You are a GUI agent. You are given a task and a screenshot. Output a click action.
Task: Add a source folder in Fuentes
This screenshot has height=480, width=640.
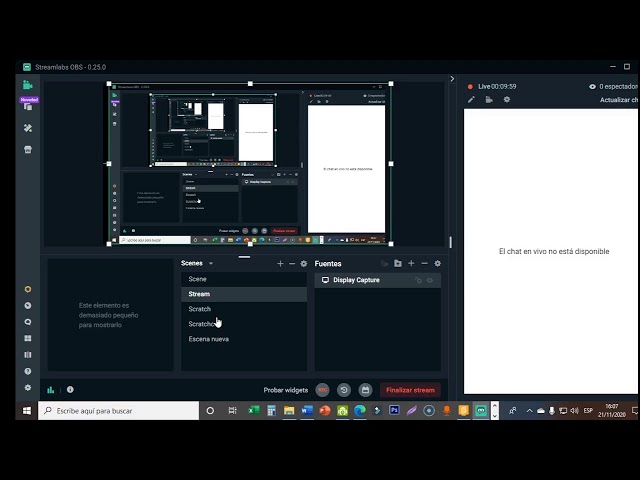pos(398,263)
